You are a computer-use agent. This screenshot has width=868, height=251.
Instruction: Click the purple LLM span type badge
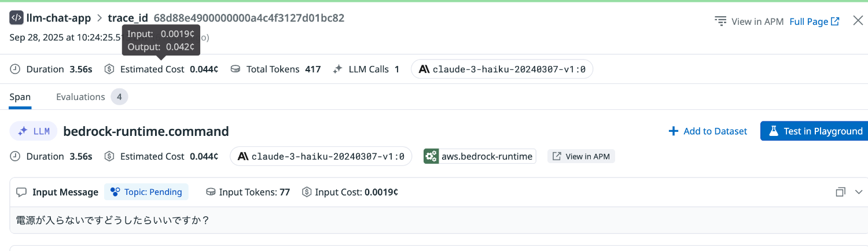point(34,131)
